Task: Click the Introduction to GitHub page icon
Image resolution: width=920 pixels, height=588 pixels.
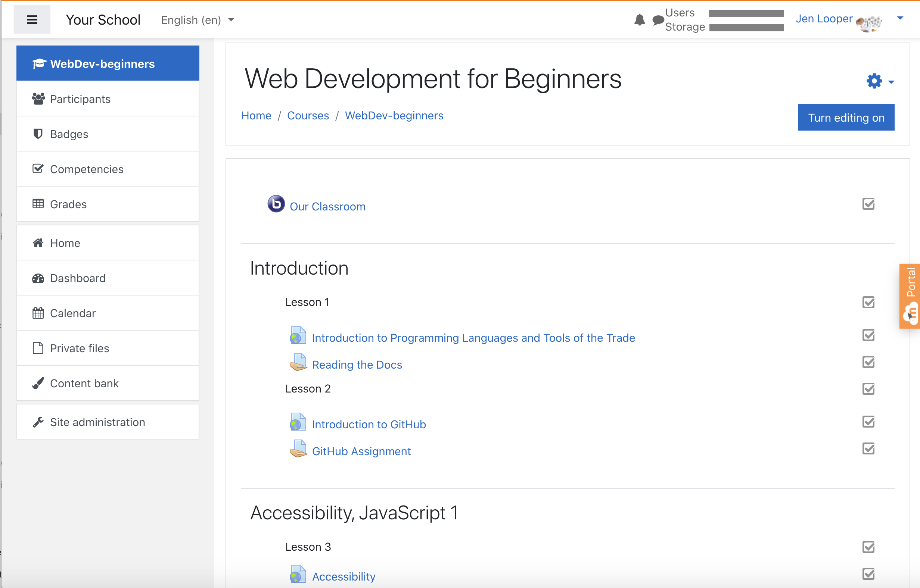Action: pos(298,422)
